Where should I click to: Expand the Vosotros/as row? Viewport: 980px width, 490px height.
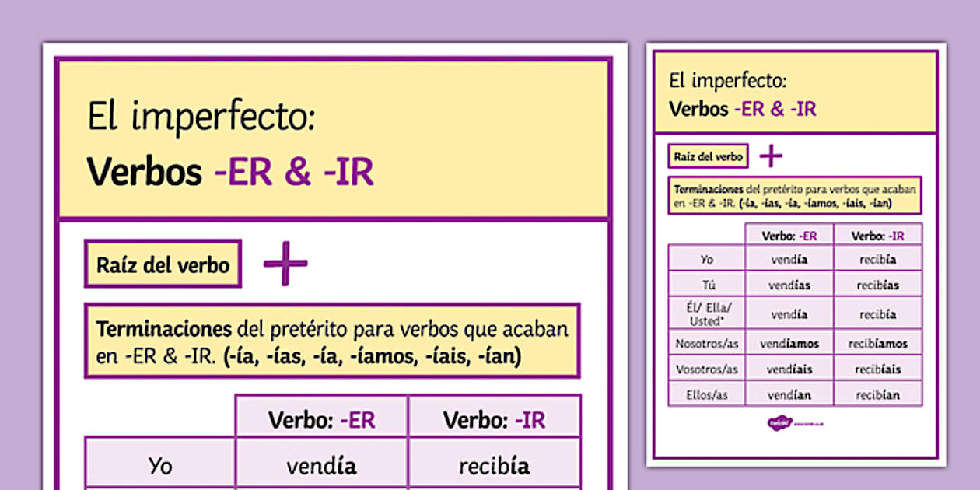click(x=706, y=368)
